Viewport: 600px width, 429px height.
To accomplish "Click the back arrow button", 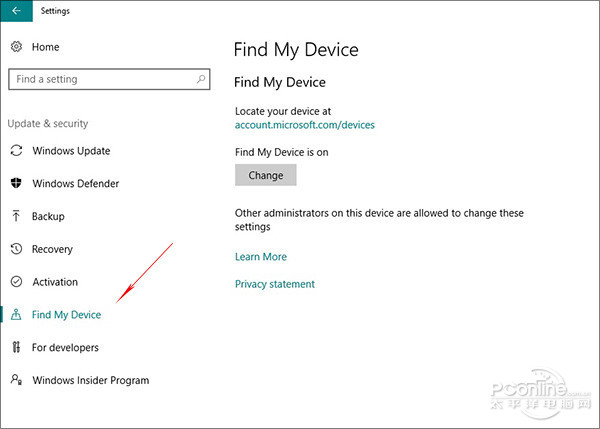I will (15, 10).
